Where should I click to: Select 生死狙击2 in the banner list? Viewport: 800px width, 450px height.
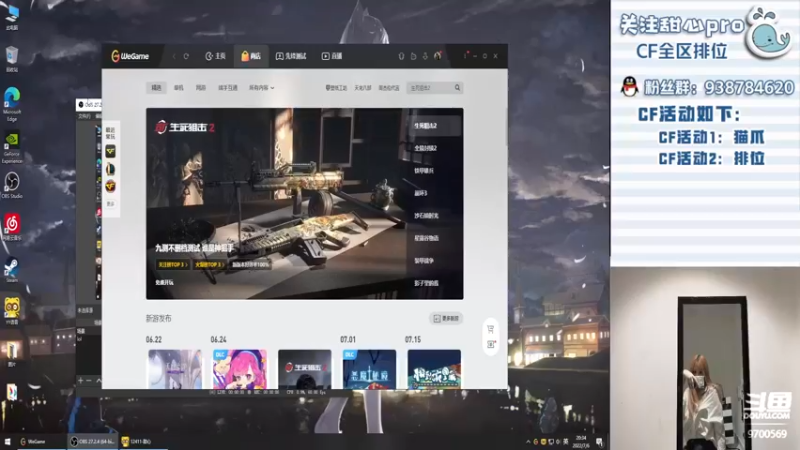(x=435, y=126)
